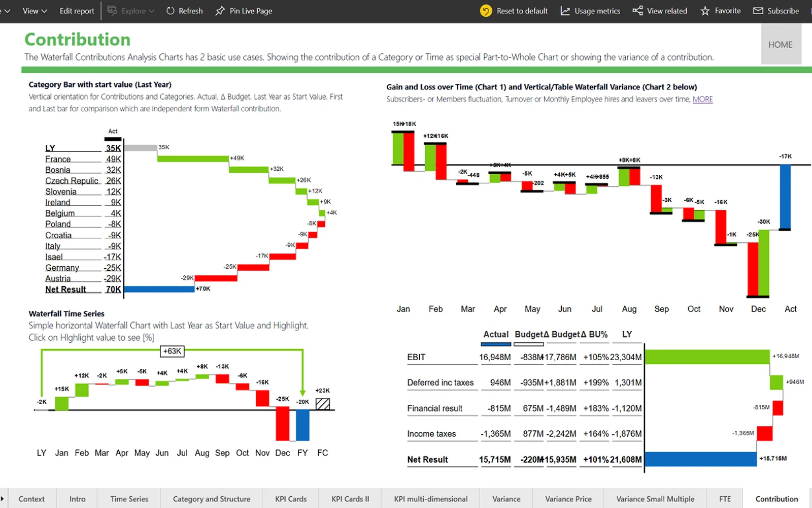Click the Deferred inc taxes row label
This screenshot has height=508, width=812.
[440, 383]
